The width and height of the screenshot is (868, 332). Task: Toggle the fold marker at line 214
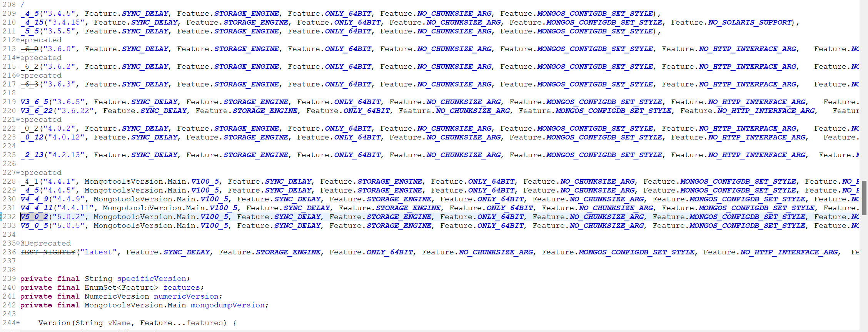point(18,58)
